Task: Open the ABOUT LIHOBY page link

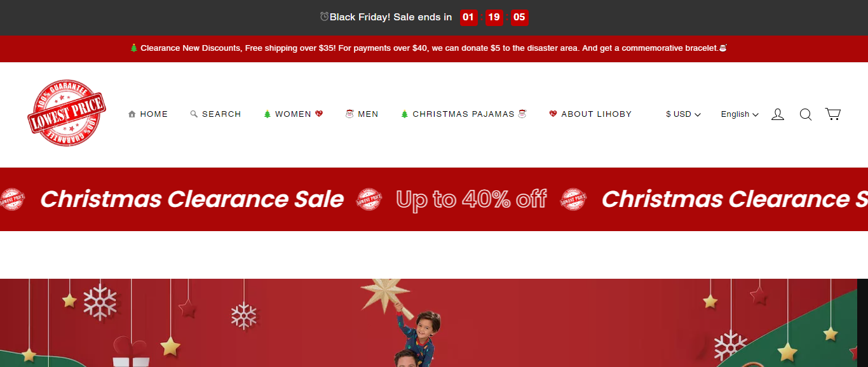Action: [590, 114]
